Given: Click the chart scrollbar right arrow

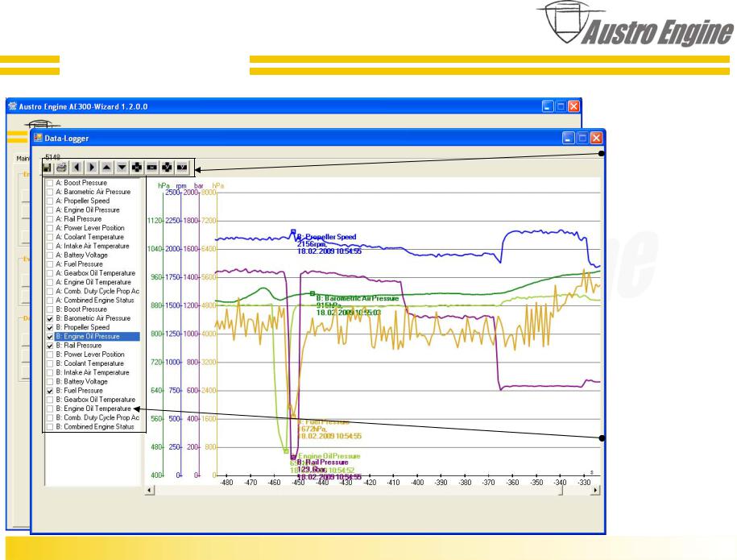Looking at the screenshot, I should point(596,491).
